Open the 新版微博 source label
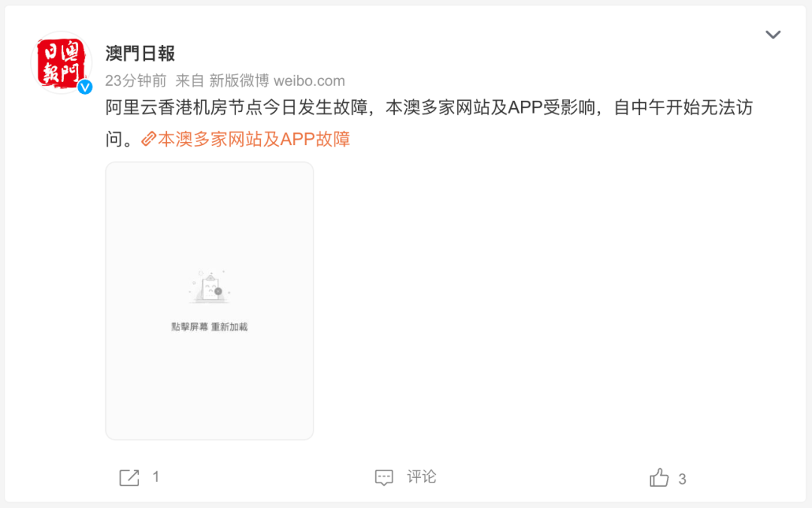Screen dimensions: 812x508 239,81
